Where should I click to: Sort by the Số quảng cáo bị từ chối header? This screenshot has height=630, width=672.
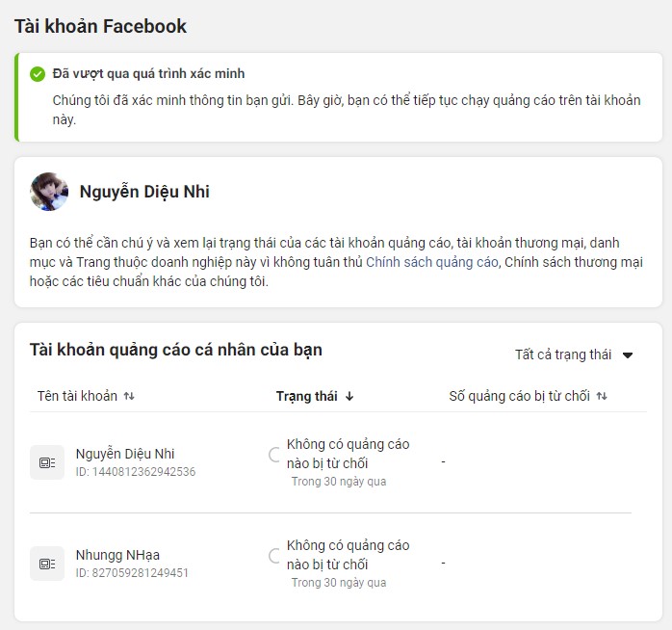tap(519, 396)
